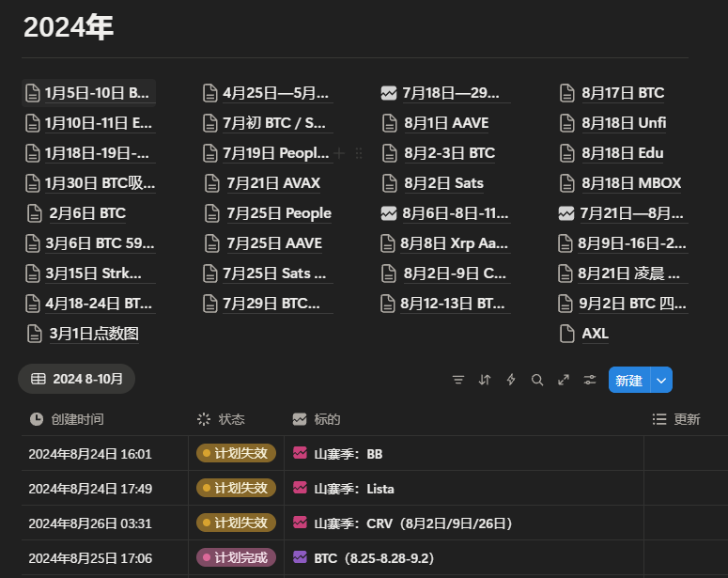Open page 8月17日 BTC
The image size is (728, 578).
point(623,93)
